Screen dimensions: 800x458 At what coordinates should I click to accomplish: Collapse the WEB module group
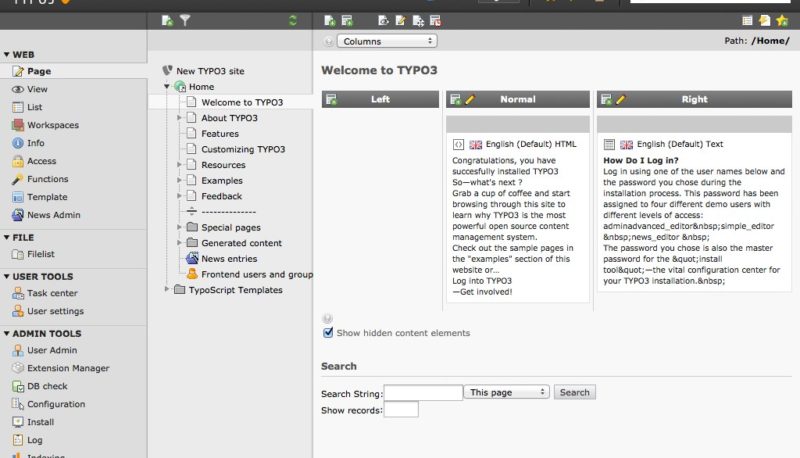point(7,55)
